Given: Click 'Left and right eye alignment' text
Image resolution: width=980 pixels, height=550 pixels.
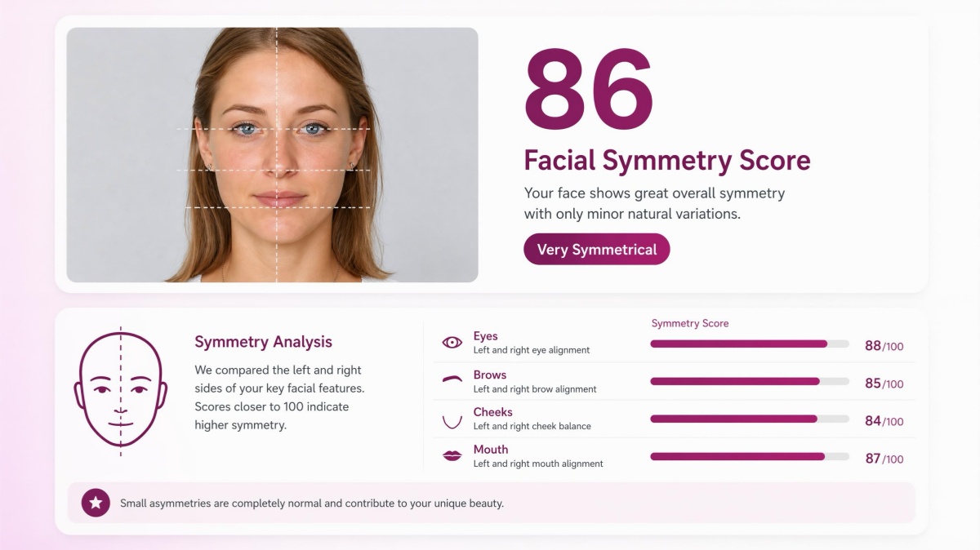Looking at the screenshot, I should [532, 350].
